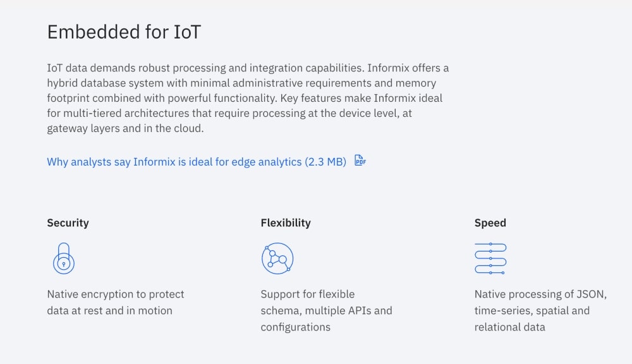
Task: Click 'time-series, spatial and' text line
Action: 532,310
